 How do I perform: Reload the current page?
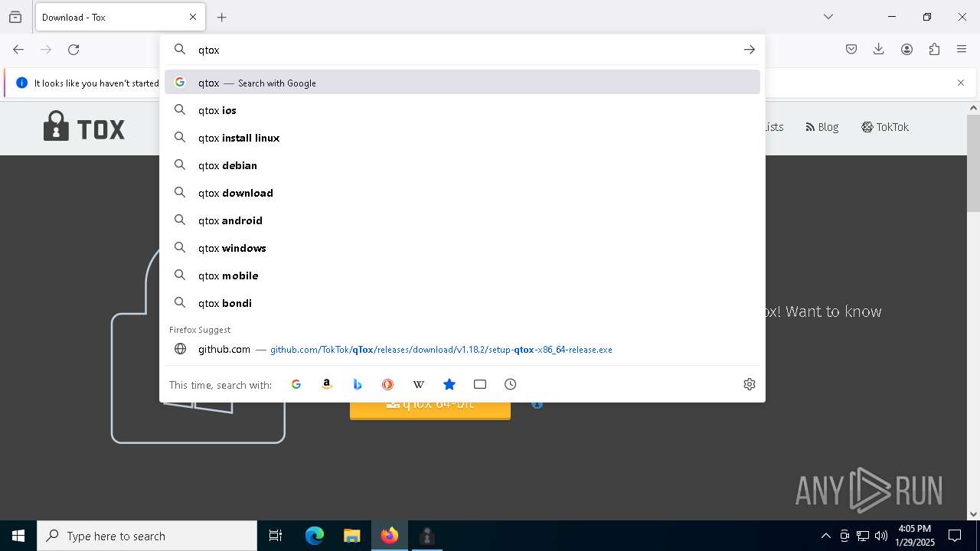(x=73, y=50)
